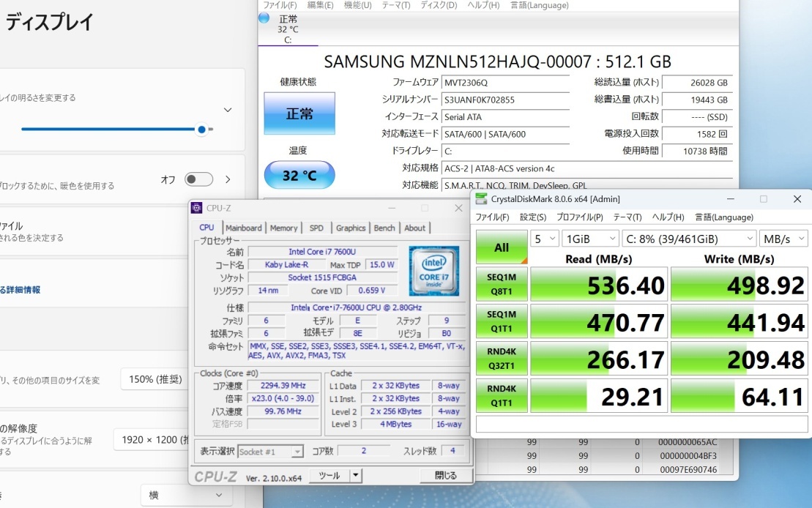812x508 pixels.
Task: Click the RND4K Q1T1 write result 64.11
Action: [739, 395]
